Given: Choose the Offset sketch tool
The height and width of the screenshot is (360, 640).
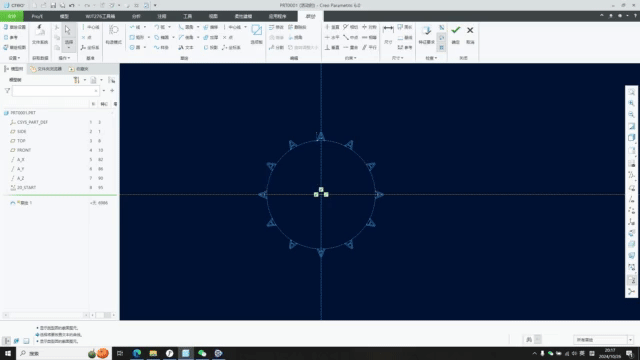Looking at the screenshot, I should click(x=211, y=27).
